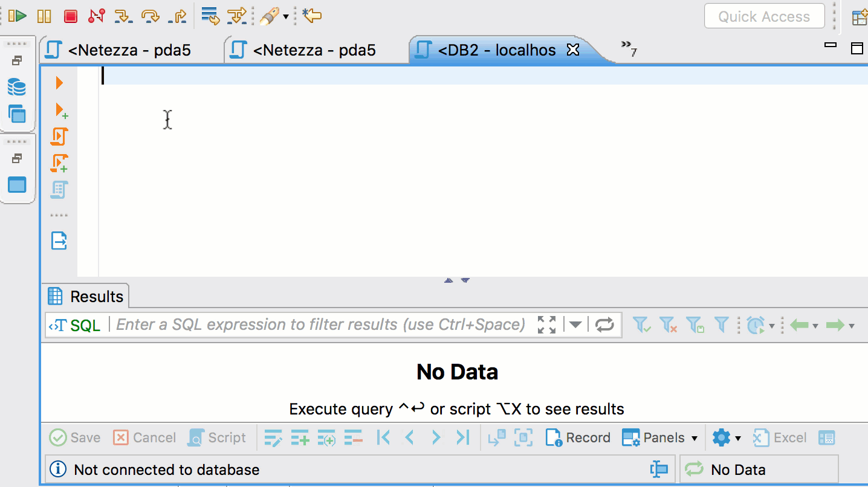The image size is (868, 487).
Task: Open the gear settings dropdown arrow
Action: (x=738, y=438)
